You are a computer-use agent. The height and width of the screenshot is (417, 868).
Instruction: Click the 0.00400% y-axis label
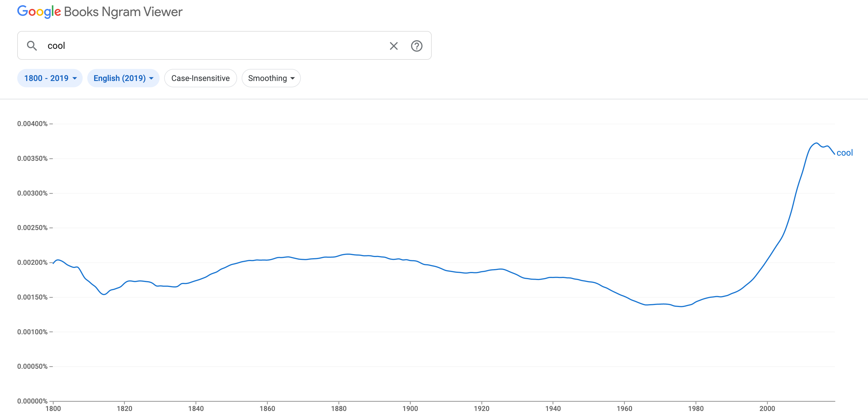(32, 124)
